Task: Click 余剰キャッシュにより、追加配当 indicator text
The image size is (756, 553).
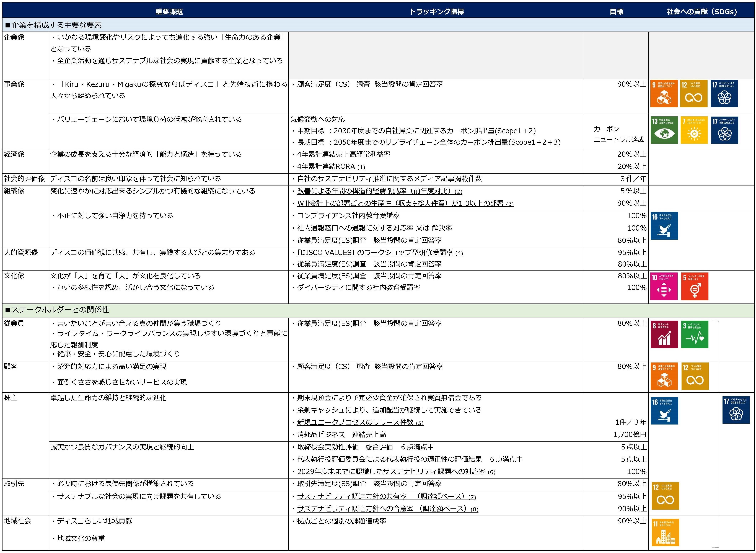Action: click(x=389, y=410)
